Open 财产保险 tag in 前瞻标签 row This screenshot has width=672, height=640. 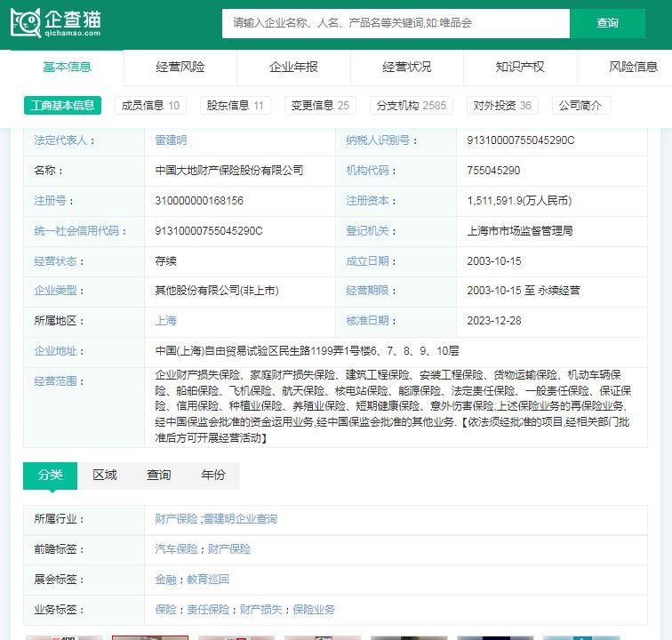click(x=228, y=549)
